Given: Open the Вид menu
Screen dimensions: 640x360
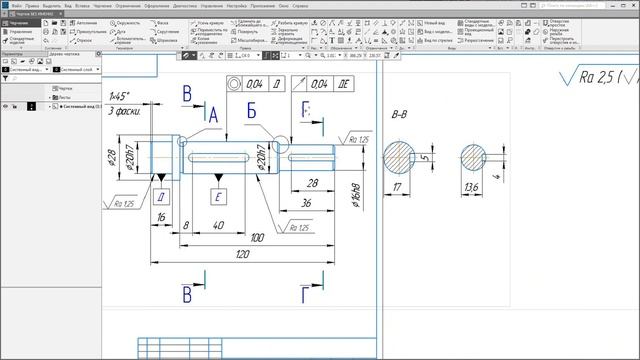Looking at the screenshot, I should (68, 6).
